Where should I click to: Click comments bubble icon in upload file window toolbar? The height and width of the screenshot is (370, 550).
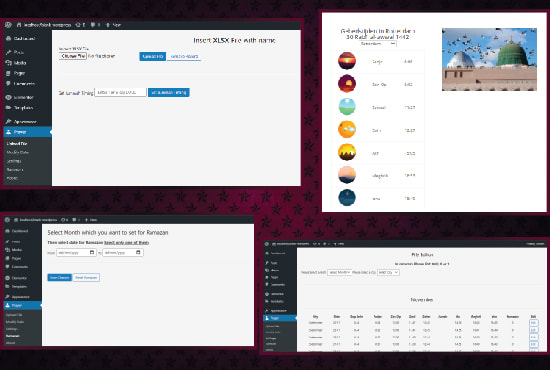(93, 25)
